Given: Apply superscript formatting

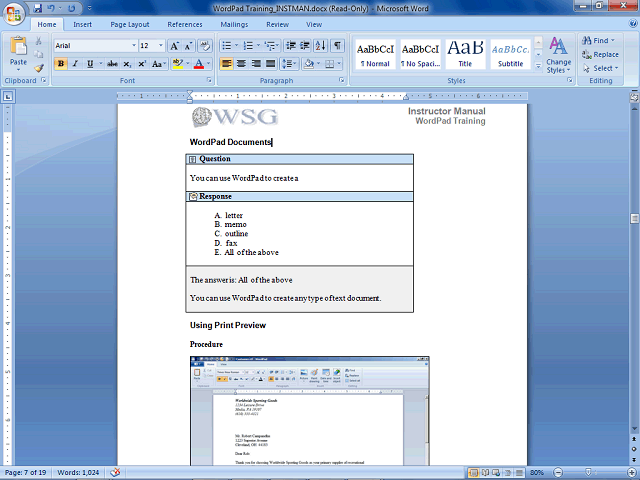Looking at the screenshot, I should [142, 64].
